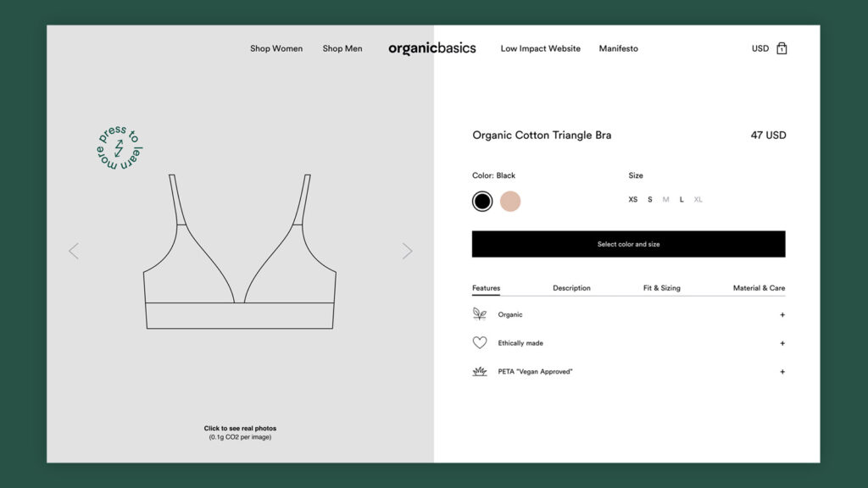Click the '47 USD' price
This screenshot has height=488, width=868.
click(x=768, y=135)
